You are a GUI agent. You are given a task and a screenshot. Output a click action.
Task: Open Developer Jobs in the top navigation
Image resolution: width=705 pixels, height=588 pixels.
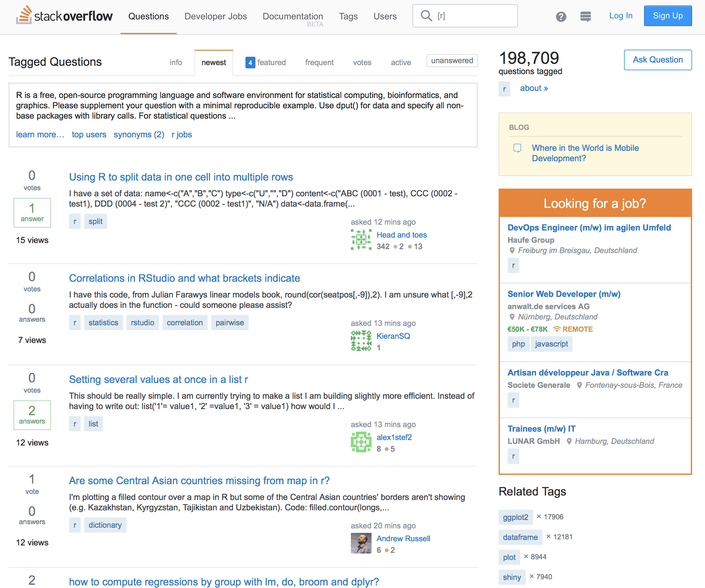[215, 16]
